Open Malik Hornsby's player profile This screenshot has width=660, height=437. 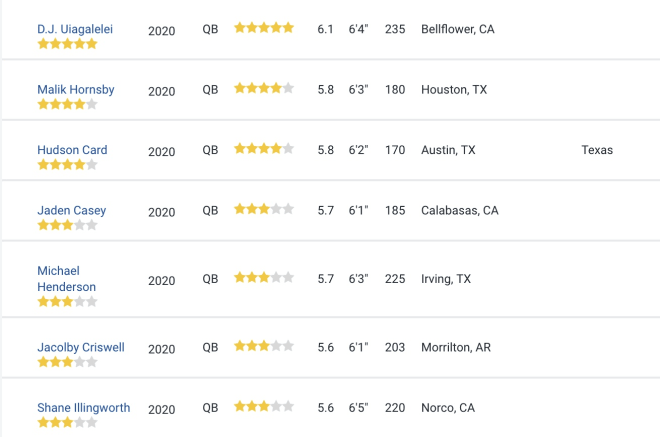(76, 89)
